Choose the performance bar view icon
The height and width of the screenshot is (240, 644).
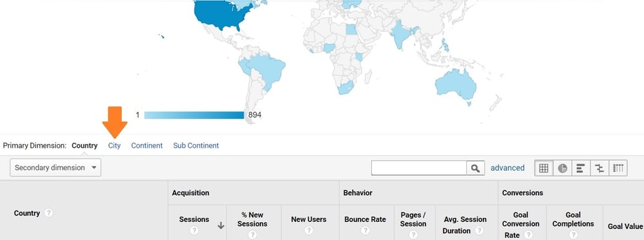[581, 168]
